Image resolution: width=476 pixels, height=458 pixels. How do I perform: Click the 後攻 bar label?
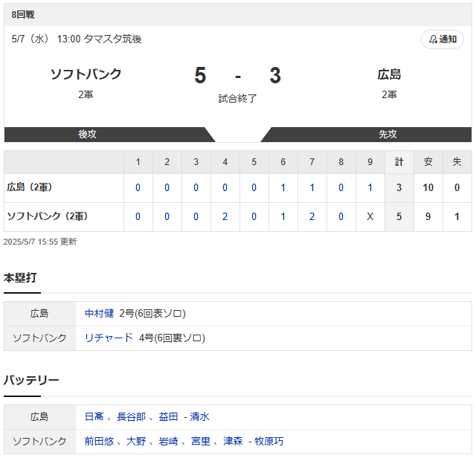87,134
